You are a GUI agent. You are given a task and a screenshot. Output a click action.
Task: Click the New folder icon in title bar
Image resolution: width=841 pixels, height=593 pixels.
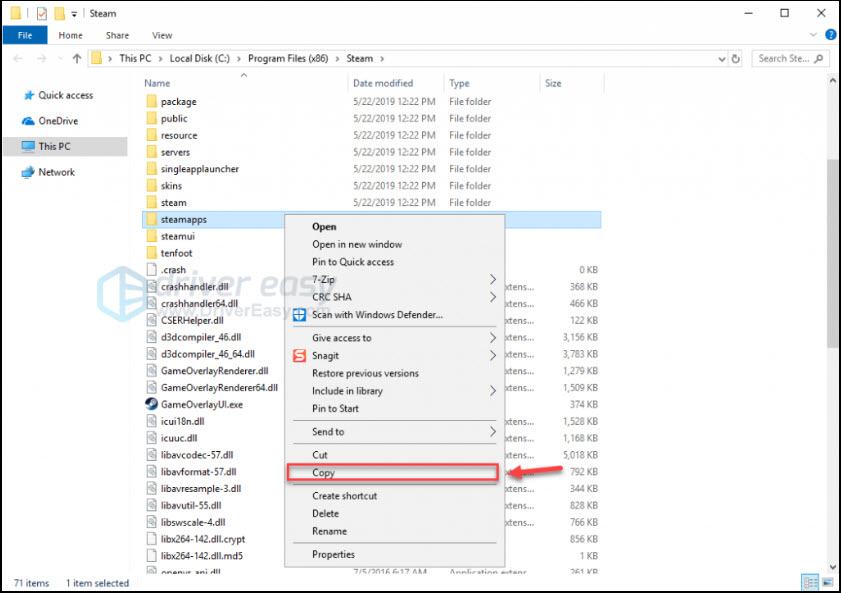pos(60,13)
